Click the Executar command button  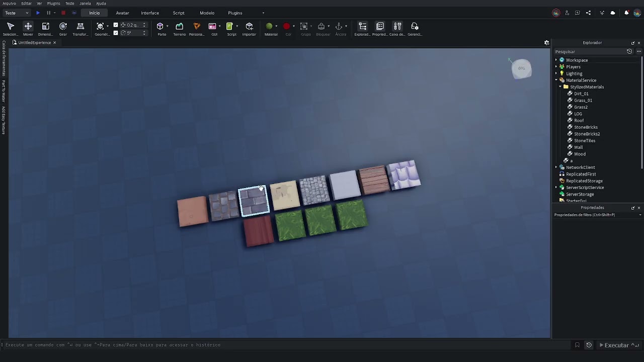coord(619,345)
